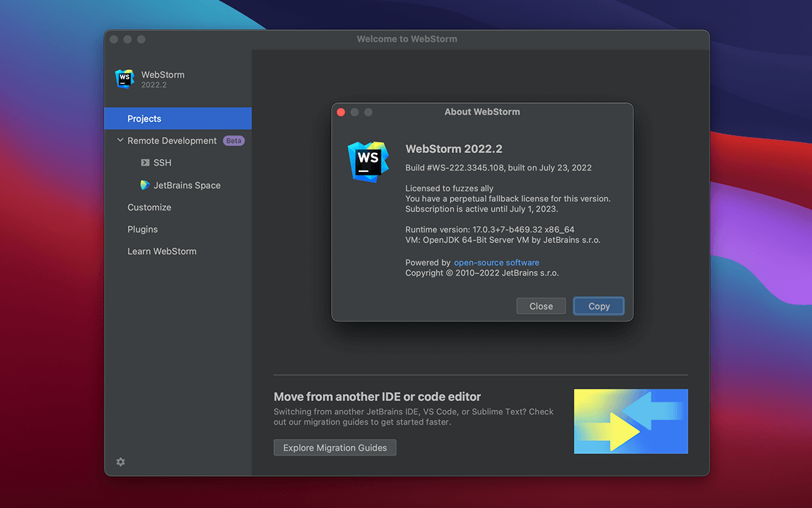Click the 'VM: OpenJDK 64-Bit Server VM' line
The width and height of the screenshot is (812, 508).
(503, 240)
